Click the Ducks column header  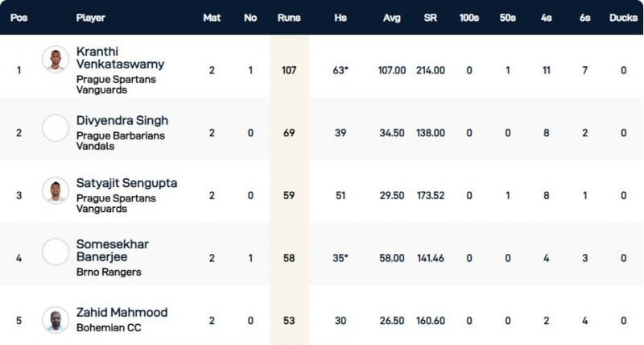[623, 18]
